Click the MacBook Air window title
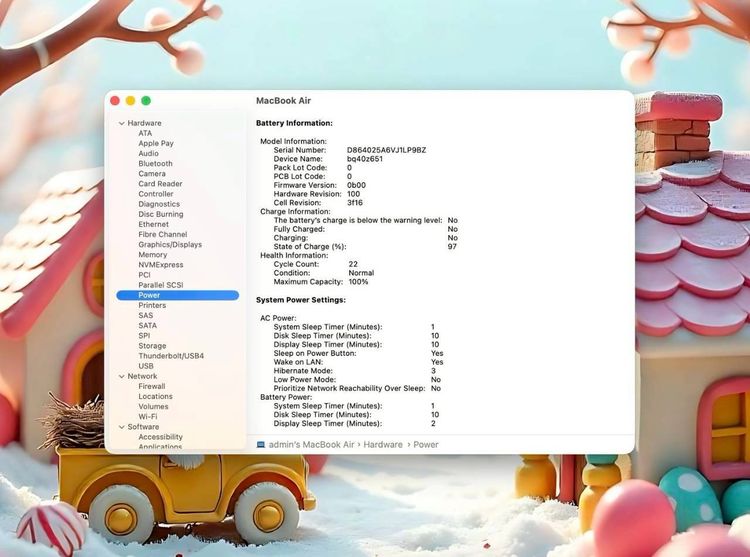Screen dimensions: 750x557 pyautogui.click(x=284, y=101)
